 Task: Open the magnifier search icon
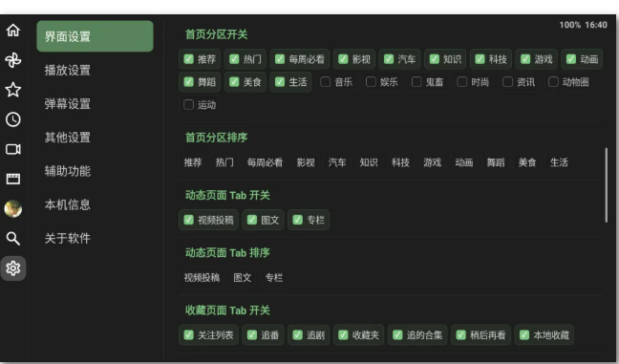[x=13, y=239]
